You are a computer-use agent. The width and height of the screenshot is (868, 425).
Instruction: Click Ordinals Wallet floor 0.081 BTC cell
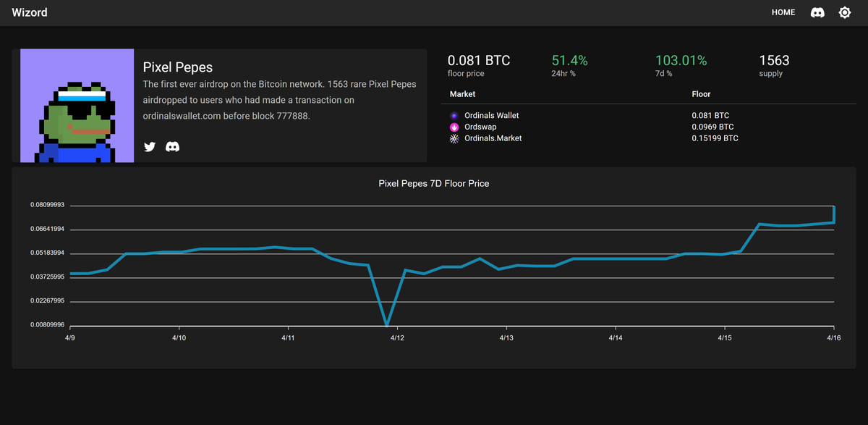710,115
